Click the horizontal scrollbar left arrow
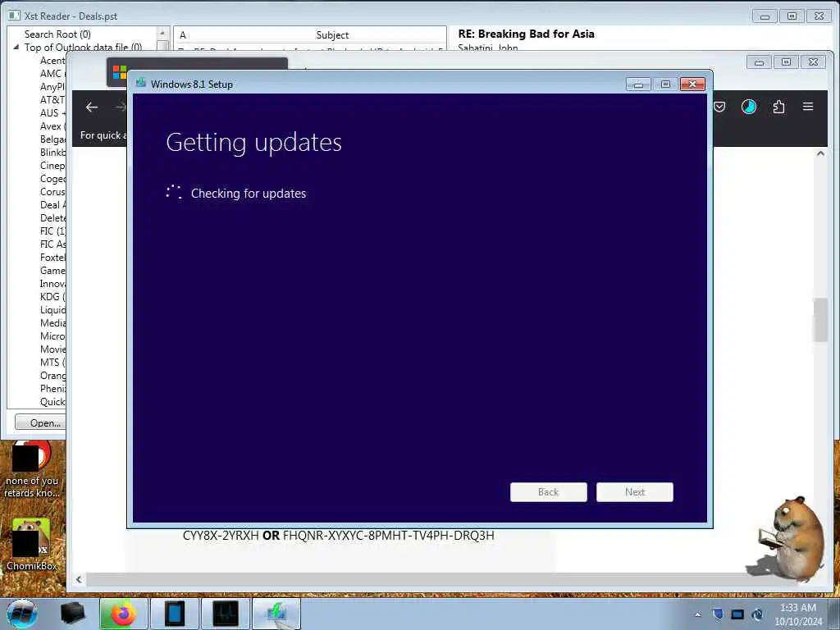This screenshot has height=630, width=840. click(79, 579)
